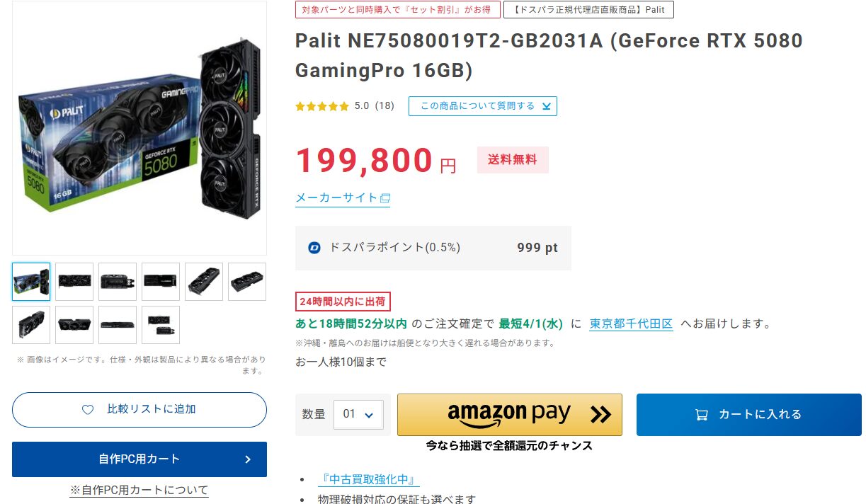Pay with the Amazon Pay button

(509, 414)
